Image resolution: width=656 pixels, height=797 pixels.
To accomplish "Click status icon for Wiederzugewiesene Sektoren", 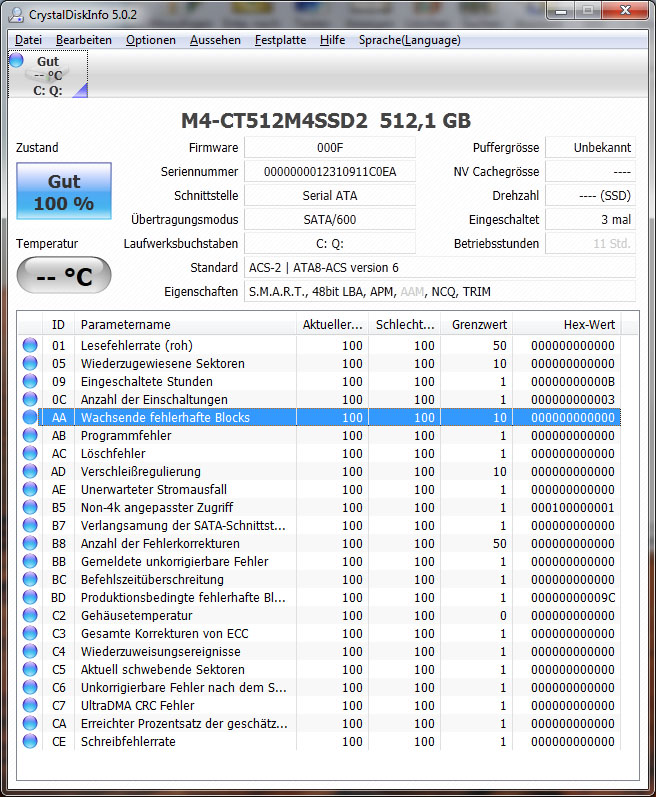I will pyautogui.click(x=30, y=363).
